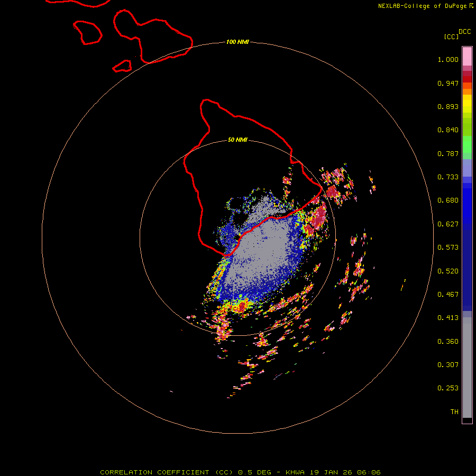This screenshot has height=476, width=476.
Task: Click the 0.733 scale value
Action: click(448, 177)
